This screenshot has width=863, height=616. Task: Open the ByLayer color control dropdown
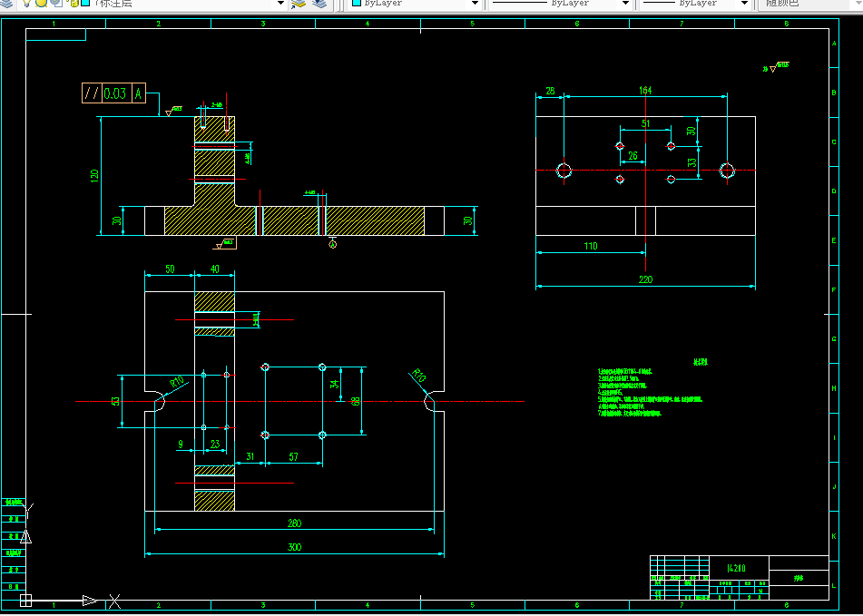(475, 4)
